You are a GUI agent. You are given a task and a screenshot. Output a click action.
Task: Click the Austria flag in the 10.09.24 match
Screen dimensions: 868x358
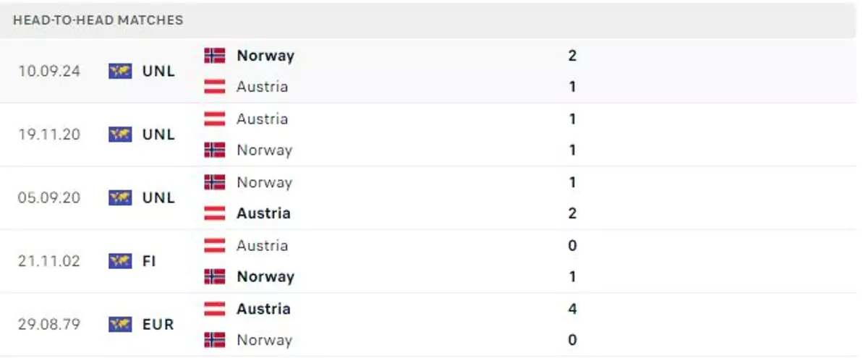pyautogui.click(x=215, y=87)
